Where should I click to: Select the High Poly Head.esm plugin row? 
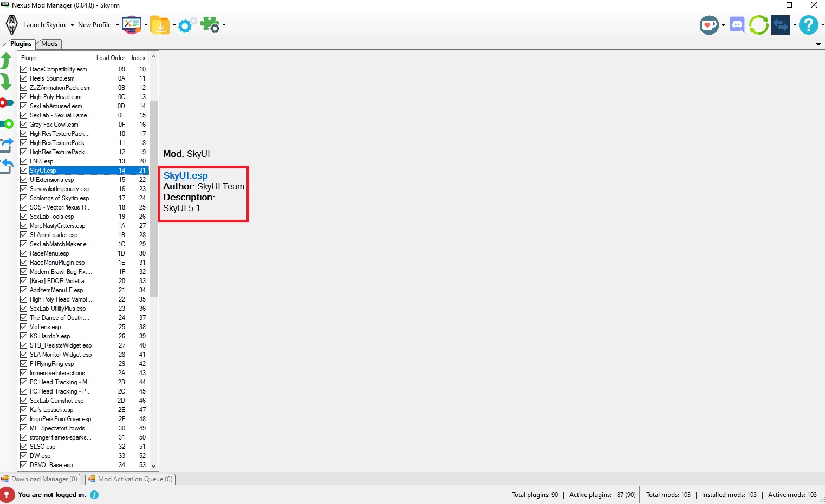pos(83,97)
